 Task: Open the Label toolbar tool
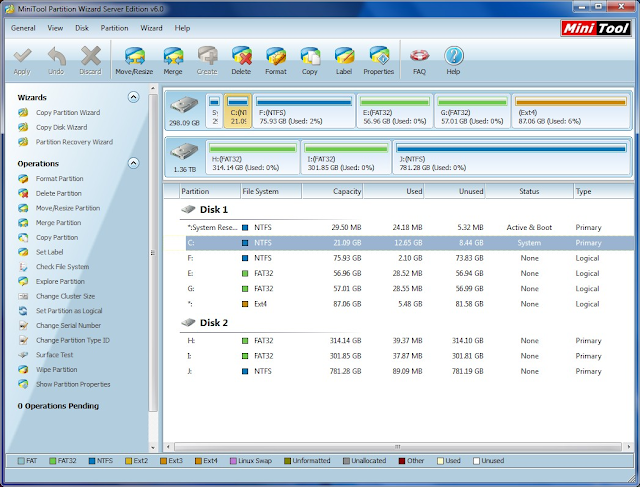[x=344, y=60]
